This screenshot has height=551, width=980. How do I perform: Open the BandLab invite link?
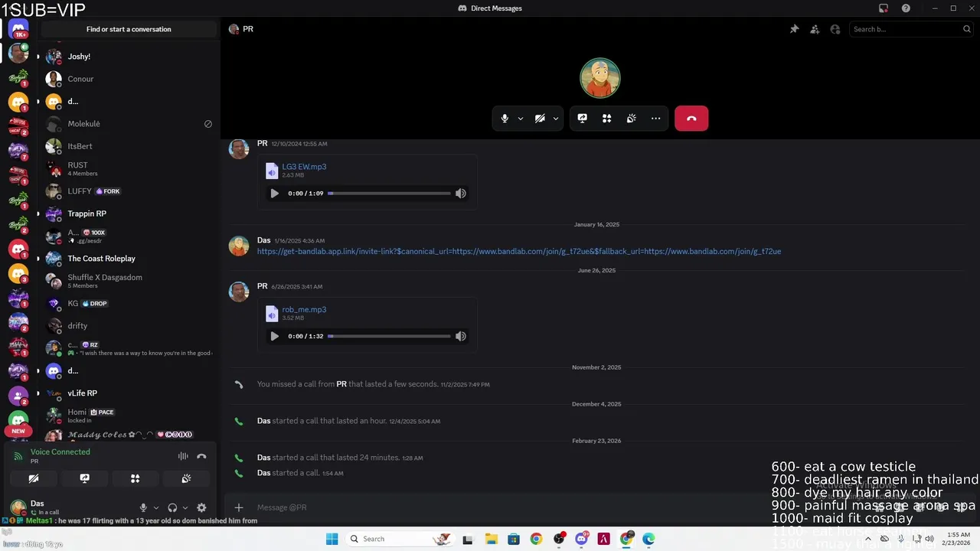519,251
